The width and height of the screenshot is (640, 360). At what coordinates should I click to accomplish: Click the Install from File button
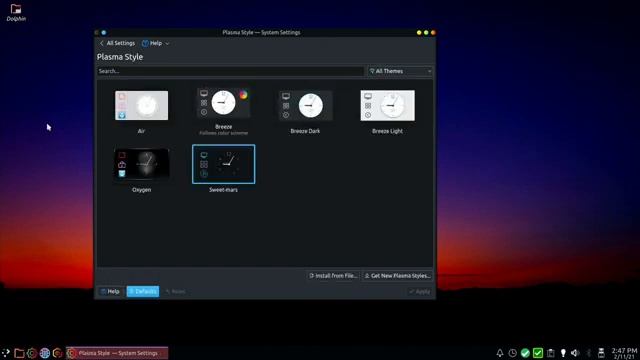333,276
